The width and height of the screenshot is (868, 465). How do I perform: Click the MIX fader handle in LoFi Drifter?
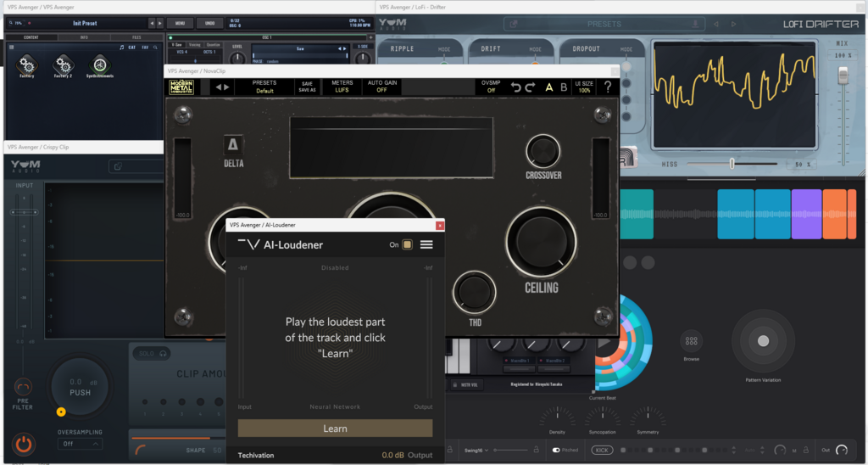(843, 75)
